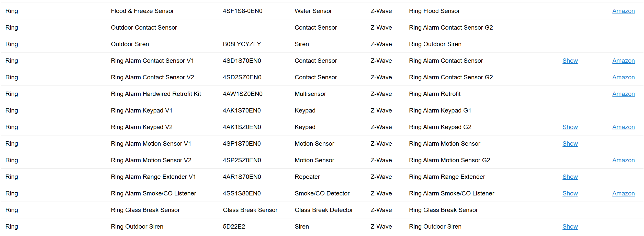This screenshot has height=236, width=644.
Task: Select the B08LYCYZFY model cell
Action: tap(242, 44)
